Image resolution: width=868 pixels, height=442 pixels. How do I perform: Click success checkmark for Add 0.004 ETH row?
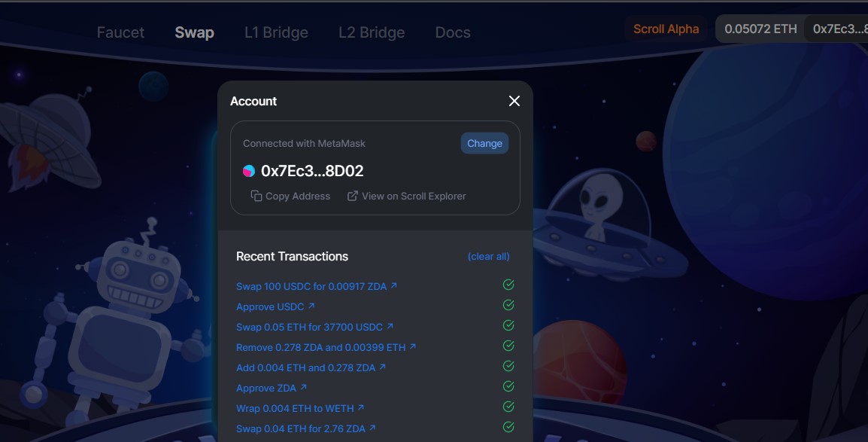(508, 366)
